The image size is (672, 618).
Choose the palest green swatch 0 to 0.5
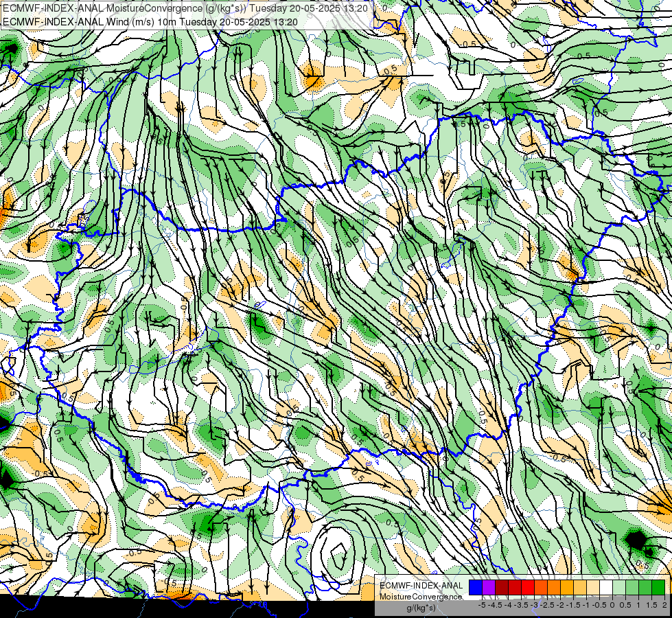pos(619,587)
